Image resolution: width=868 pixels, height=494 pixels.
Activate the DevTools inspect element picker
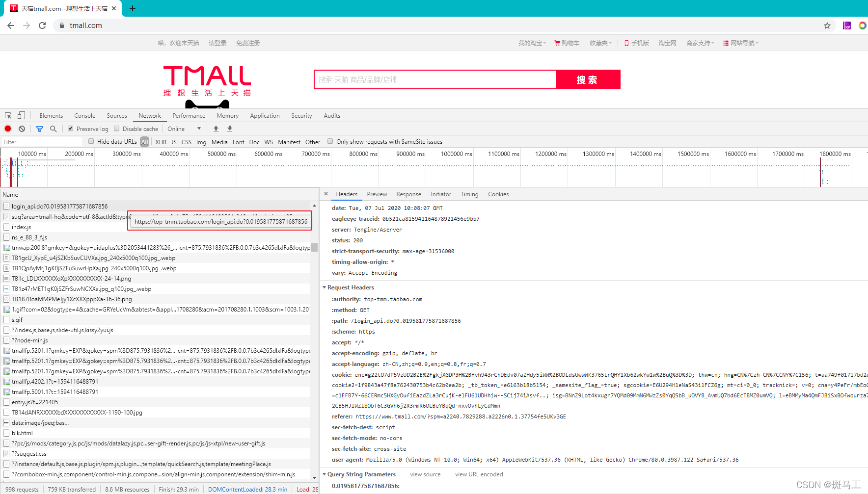pyautogui.click(x=8, y=116)
